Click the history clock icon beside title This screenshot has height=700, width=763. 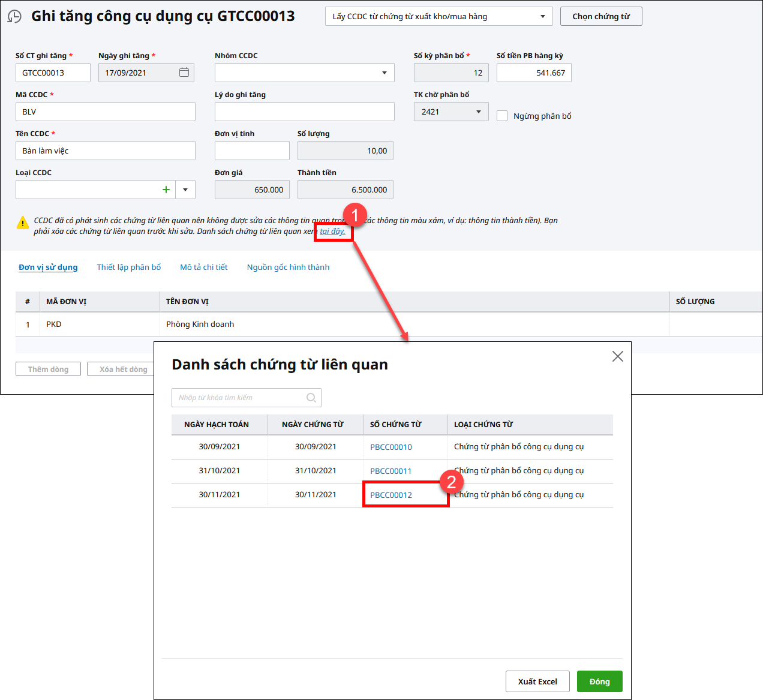[x=14, y=16]
